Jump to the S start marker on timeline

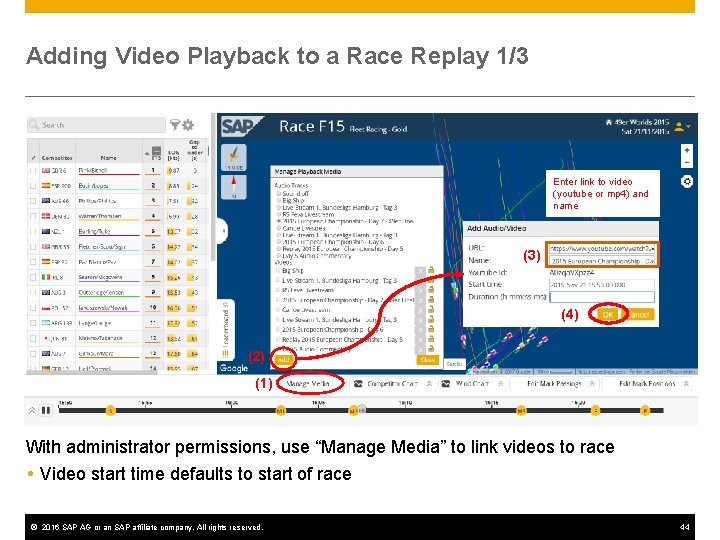point(110,410)
